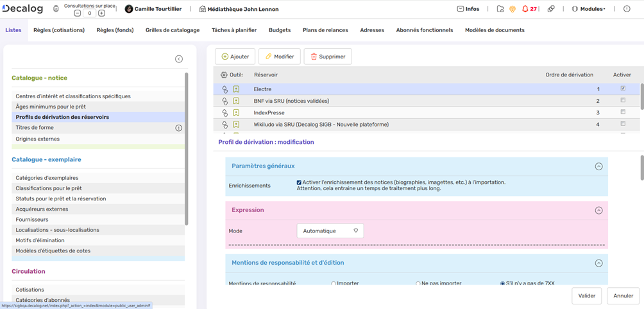Collapse the Paramètres généraux section

click(598, 166)
